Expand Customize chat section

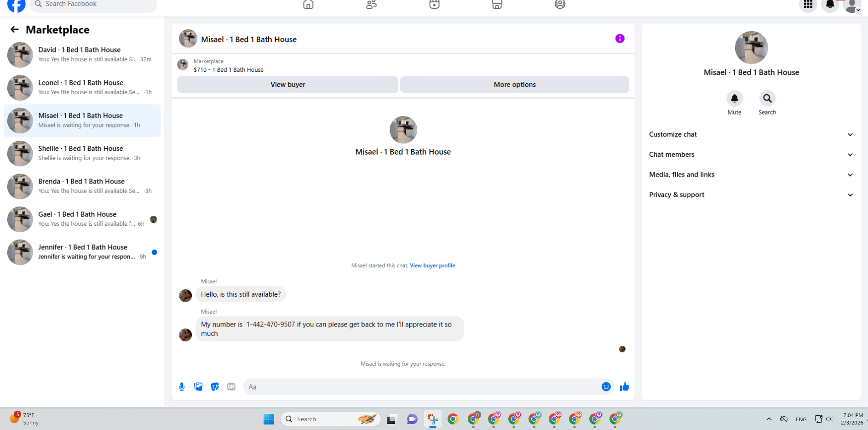click(x=751, y=134)
